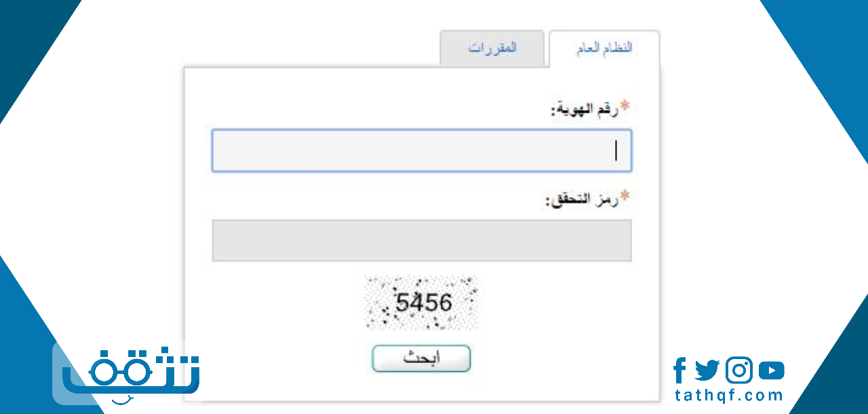The image size is (868, 414).
Task: Click the digit 6 in the captcha
Action: [444, 302]
